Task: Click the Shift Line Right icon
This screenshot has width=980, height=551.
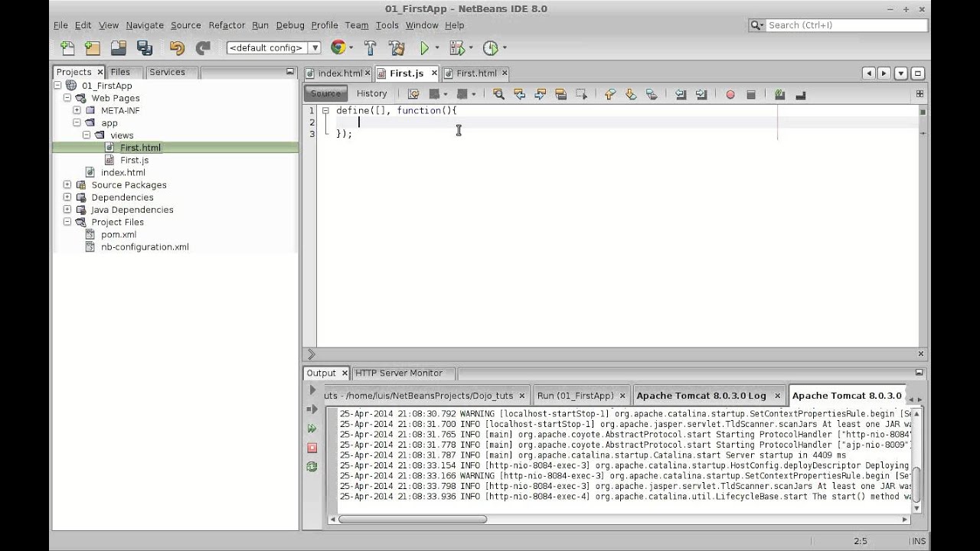Action: 701,94
